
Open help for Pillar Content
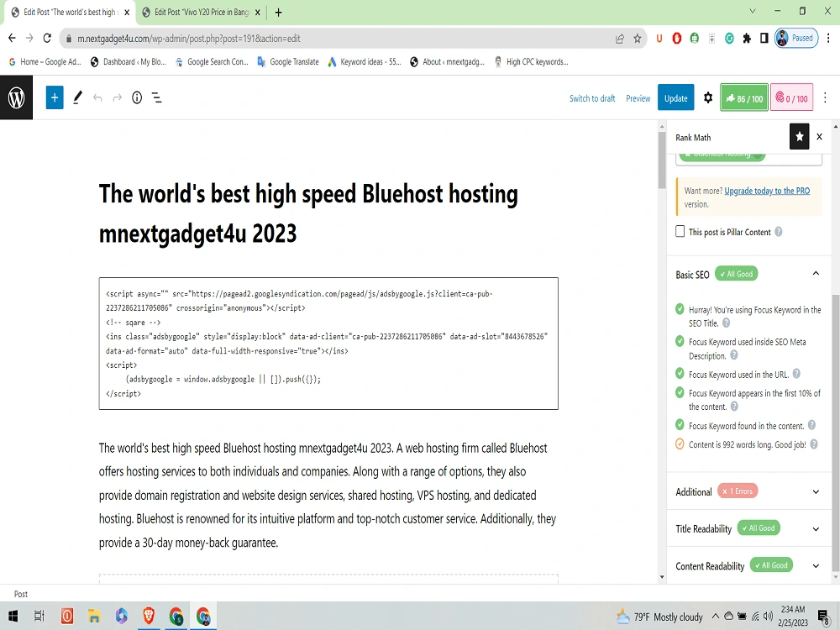pos(779,232)
